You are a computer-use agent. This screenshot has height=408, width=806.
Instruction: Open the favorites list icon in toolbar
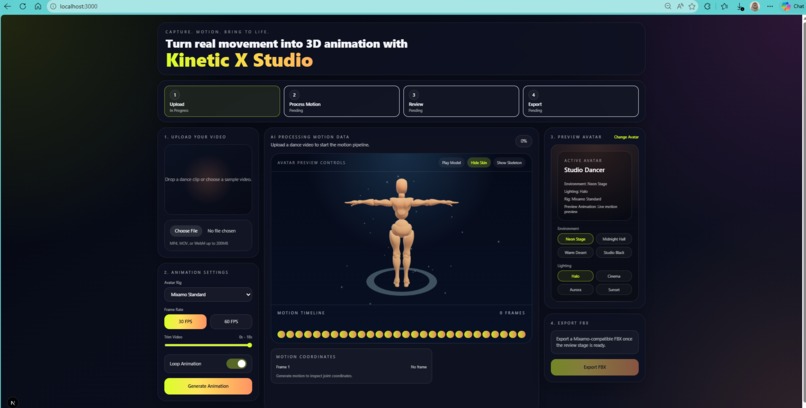coord(724,6)
